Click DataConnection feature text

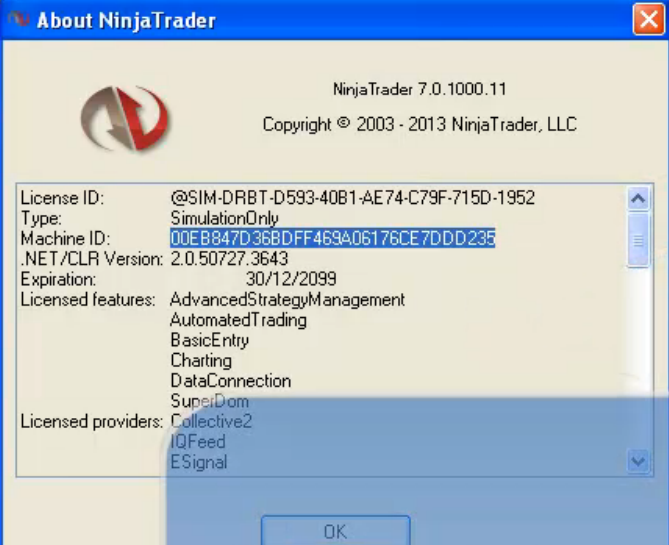(x=230, y=381)
